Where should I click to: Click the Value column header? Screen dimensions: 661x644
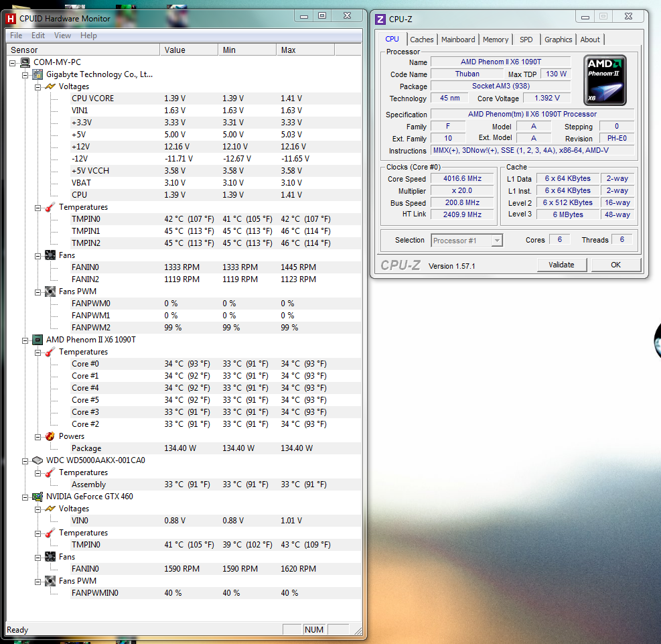189,50
